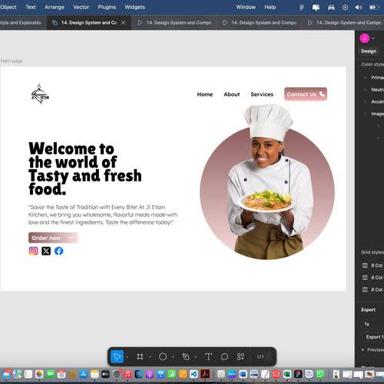
Task: Open the Widgets menu
Action: (135, 7)
